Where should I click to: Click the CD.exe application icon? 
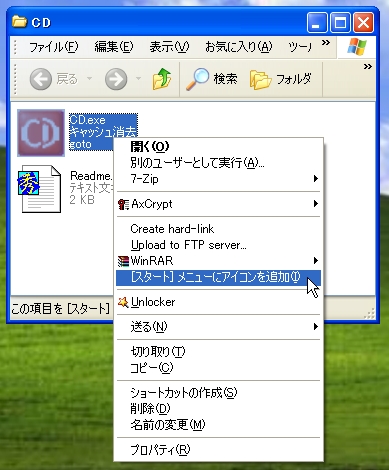tap(41, 133)
